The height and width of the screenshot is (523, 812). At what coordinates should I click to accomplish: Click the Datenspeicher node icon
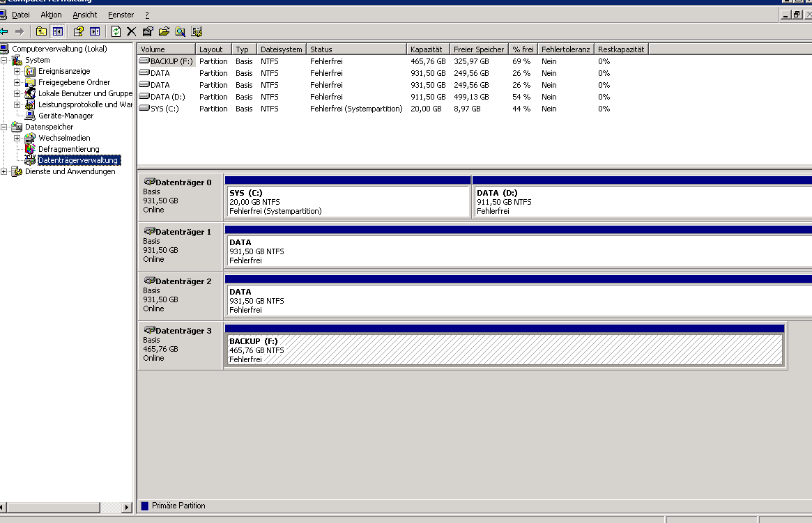(x=17, y=127)
